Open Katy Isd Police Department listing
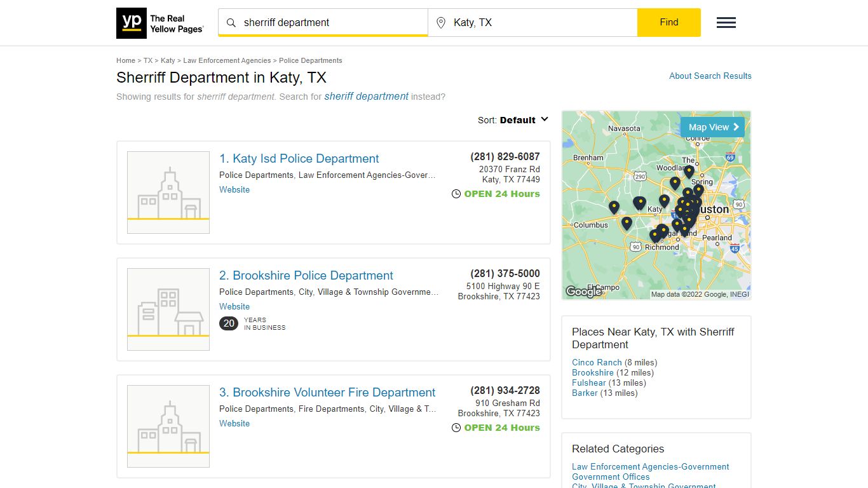Image resolution: width=868 pixels, height=488 pixels. (299, 159)
